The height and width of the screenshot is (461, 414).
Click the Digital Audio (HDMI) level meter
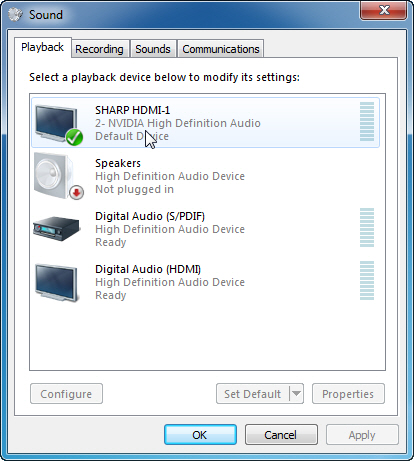click(x=367, y=281)
